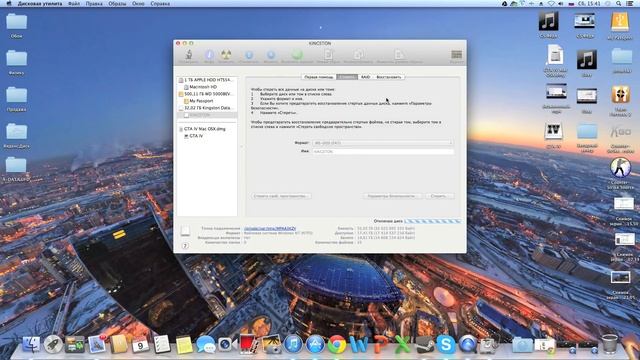This screenshot has width=640, height=360.
Task: Open the Log icon in the toolbar
Action: [x=456, y=55]
